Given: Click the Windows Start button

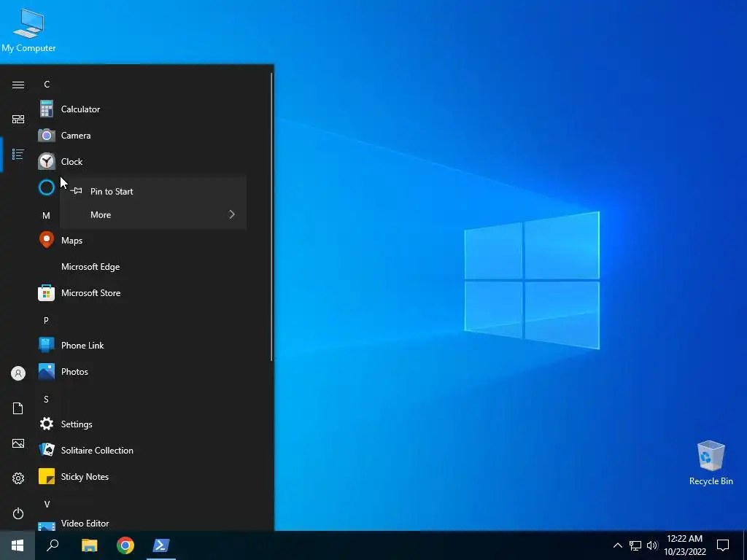Looking at the screenshot, I should click(x=18, y=545).
